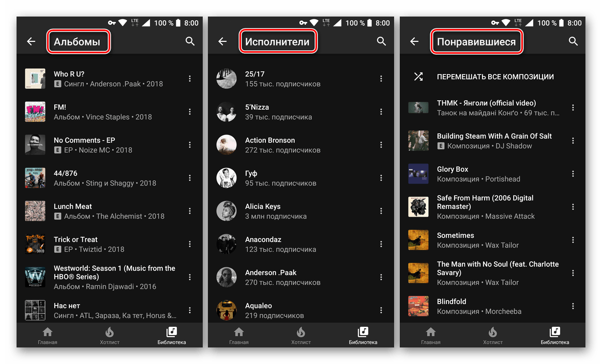Open search on the Исполнители screen

pos(381,41)
